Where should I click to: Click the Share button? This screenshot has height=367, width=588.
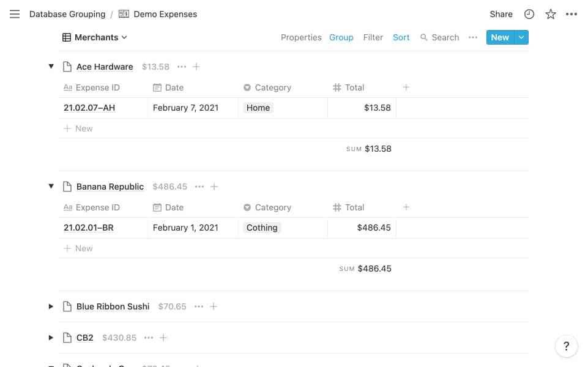click(x=501, y=14)
